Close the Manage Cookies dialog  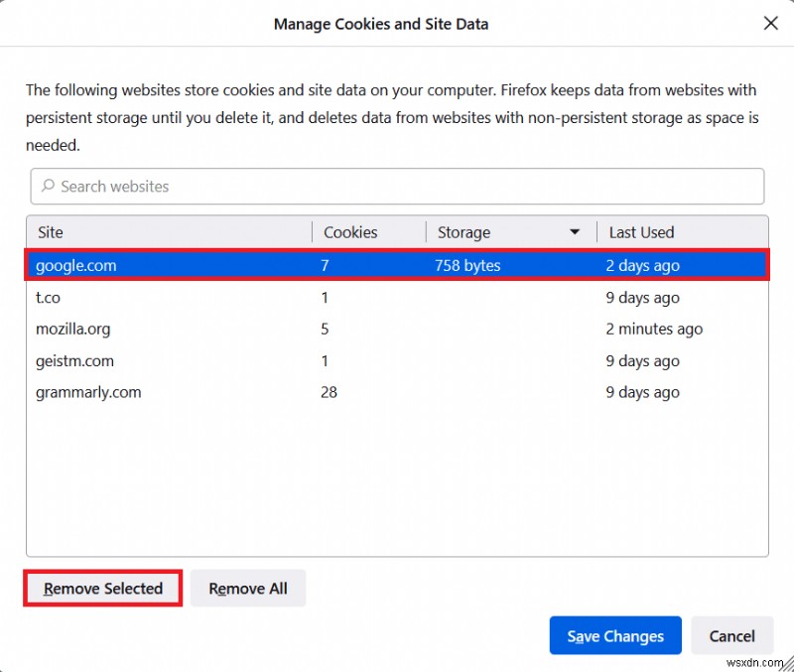(x=771, y=23)
